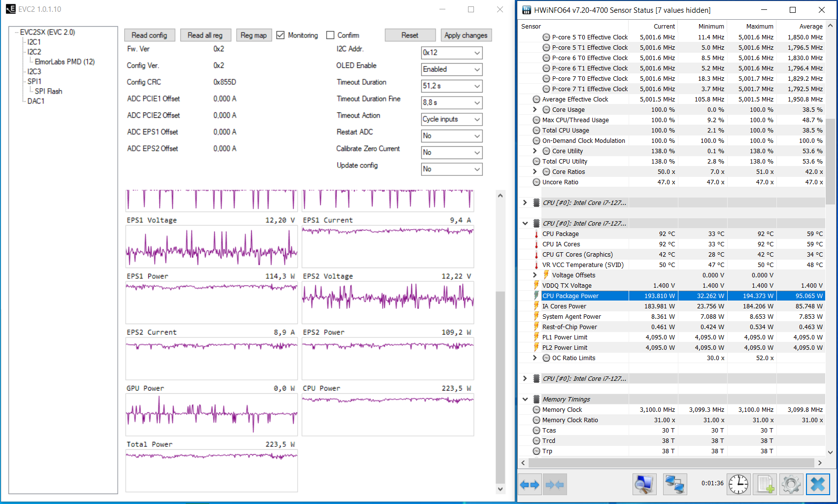Expand the Core Ratios sensor row
Viewport: 838px width, 504px height.
tap(535, 172)
